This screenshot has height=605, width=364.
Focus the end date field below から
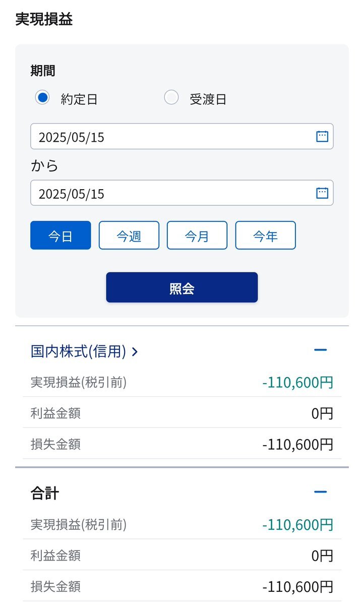coord(182,193)
